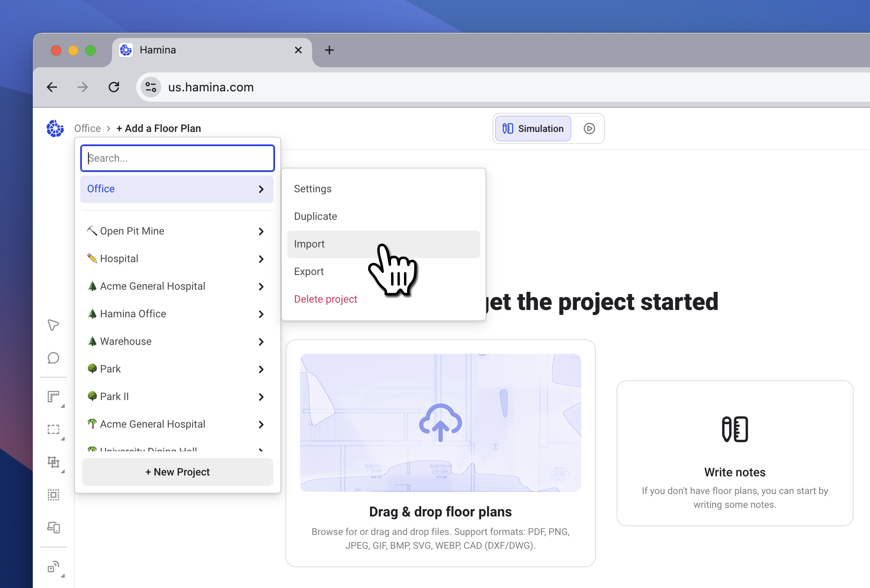
Task: Click Delete project option
Action: coord(325,299)
